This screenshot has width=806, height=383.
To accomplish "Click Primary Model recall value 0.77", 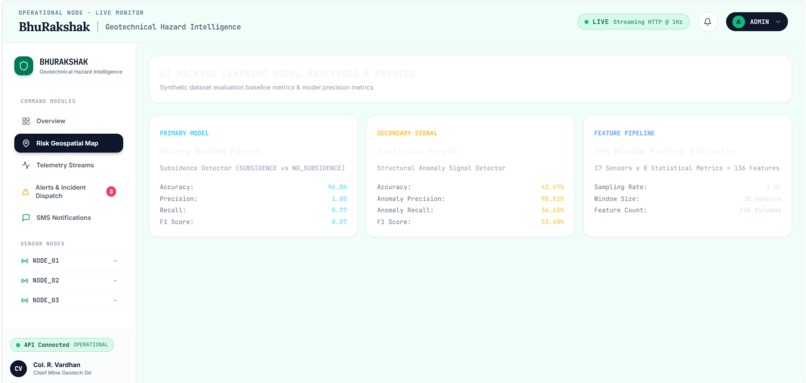I will click(339, 210).
